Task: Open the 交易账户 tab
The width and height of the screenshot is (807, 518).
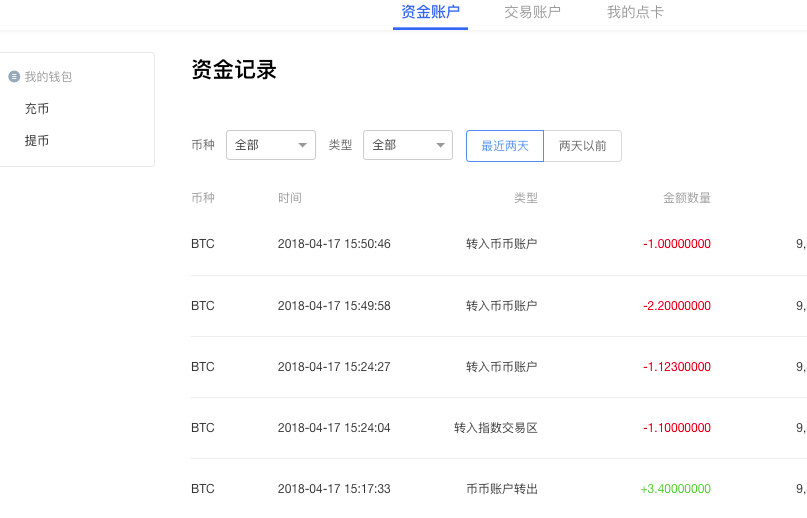Action: pyautogui.click(x=532, y=13)
